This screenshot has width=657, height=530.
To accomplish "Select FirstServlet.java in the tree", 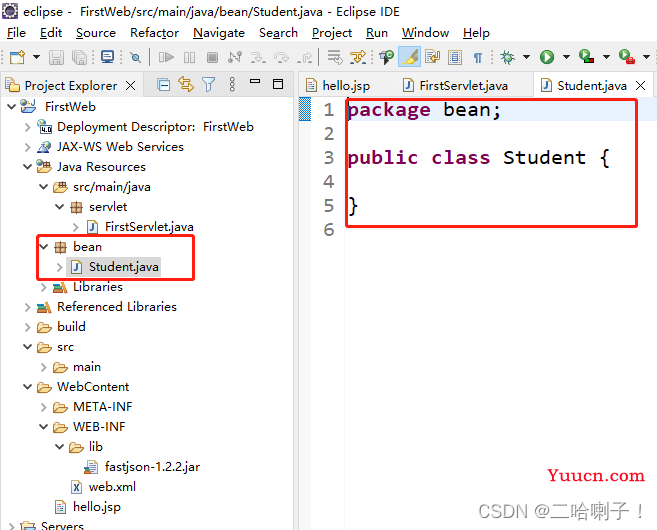I will click(x=149, y=227).
